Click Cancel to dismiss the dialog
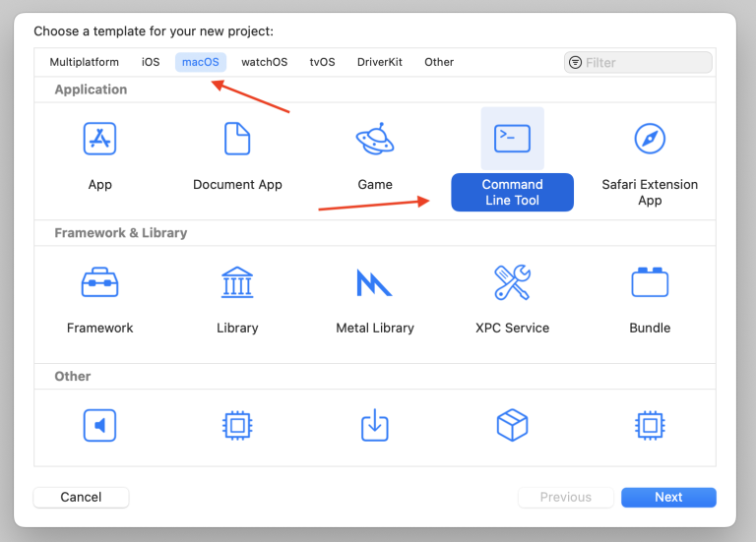 pos(81,497)
